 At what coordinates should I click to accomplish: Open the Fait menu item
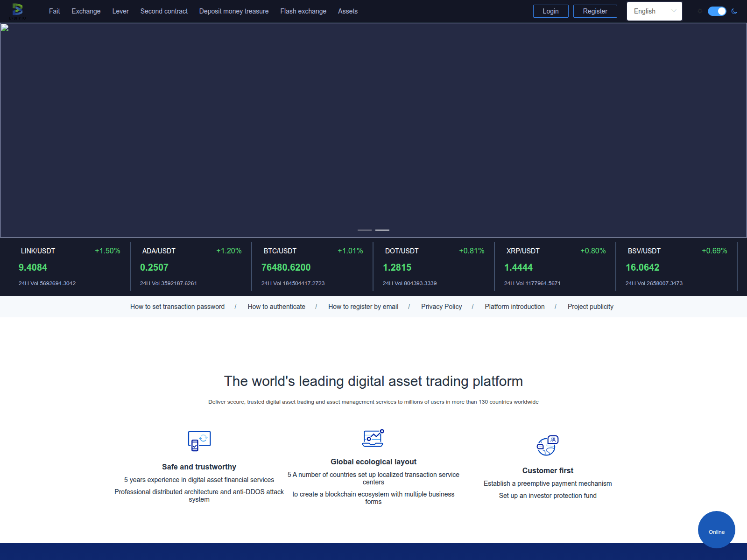coord(55,11)
